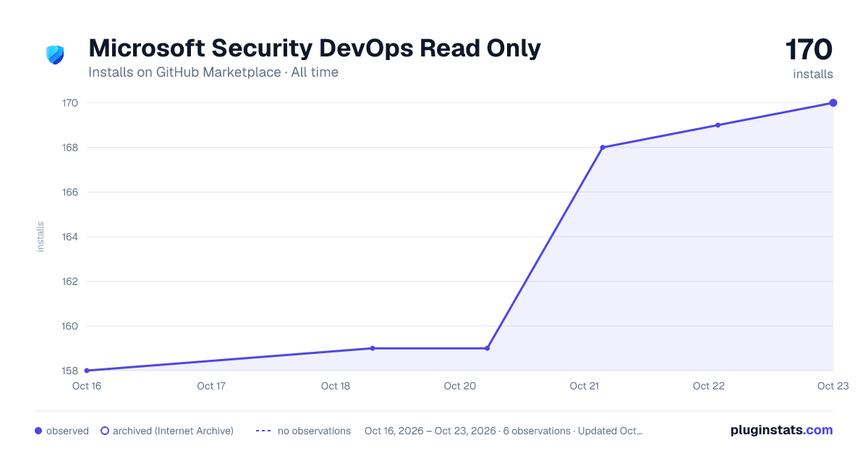Screen dimensions: 868x456
Task: Click subtitle 'Installs on GitHub Marketplace · All time'
Action: [x=213, y=72]
